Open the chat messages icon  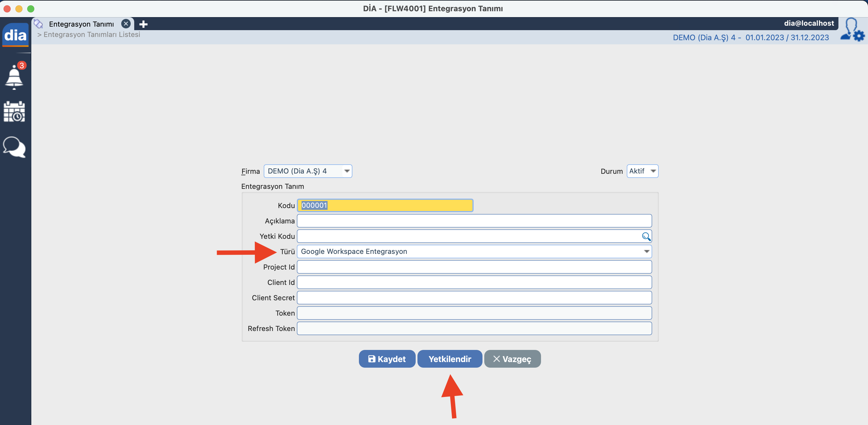click(x=14, y=147)
